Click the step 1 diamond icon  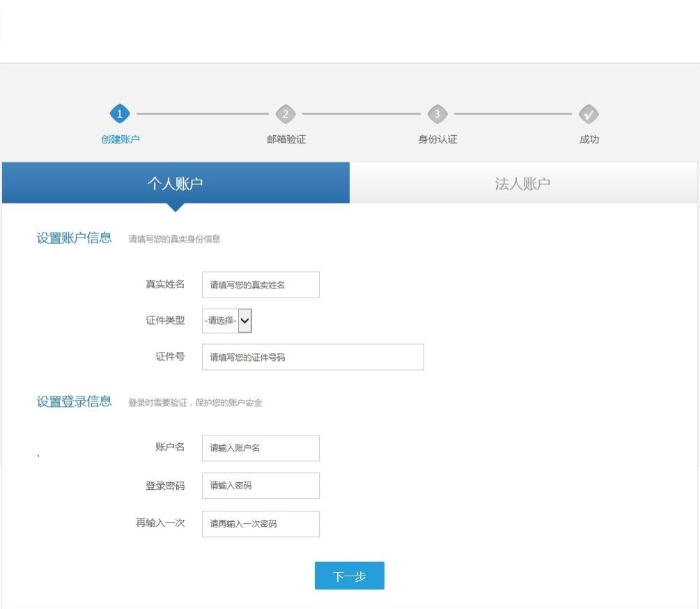[x=120, y=114]
